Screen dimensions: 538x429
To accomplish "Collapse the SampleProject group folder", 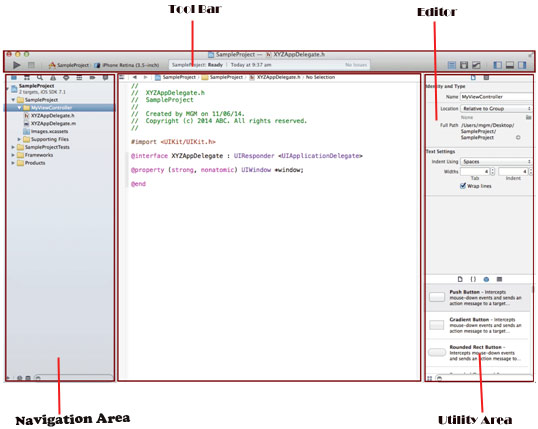I will (x=13, y=100).
